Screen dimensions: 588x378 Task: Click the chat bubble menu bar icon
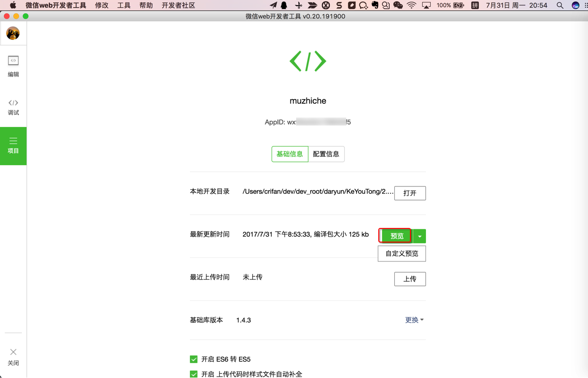pos(363,5)
